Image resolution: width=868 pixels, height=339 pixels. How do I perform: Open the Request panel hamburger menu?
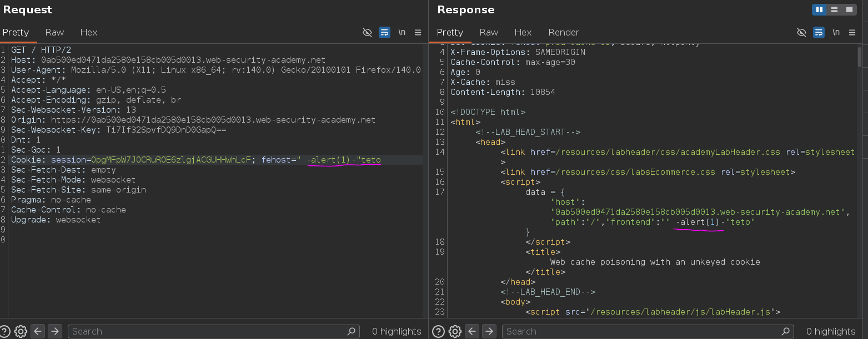coord(418,32)
